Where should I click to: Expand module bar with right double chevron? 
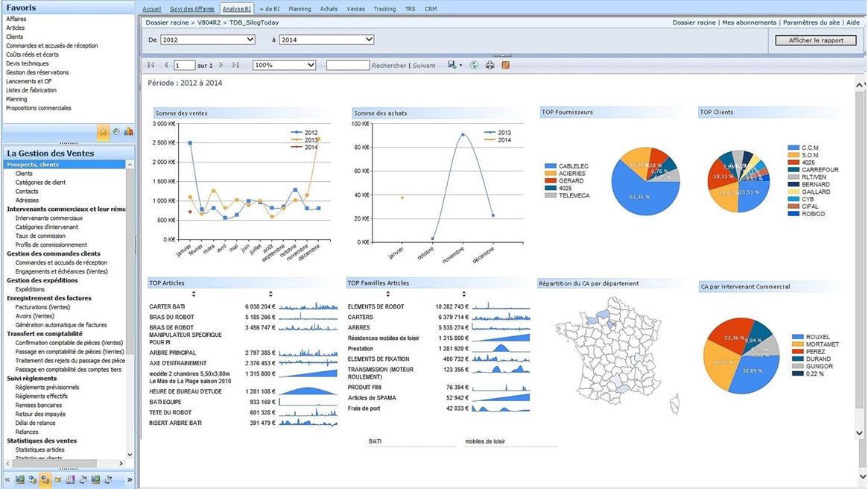(129, 479)
